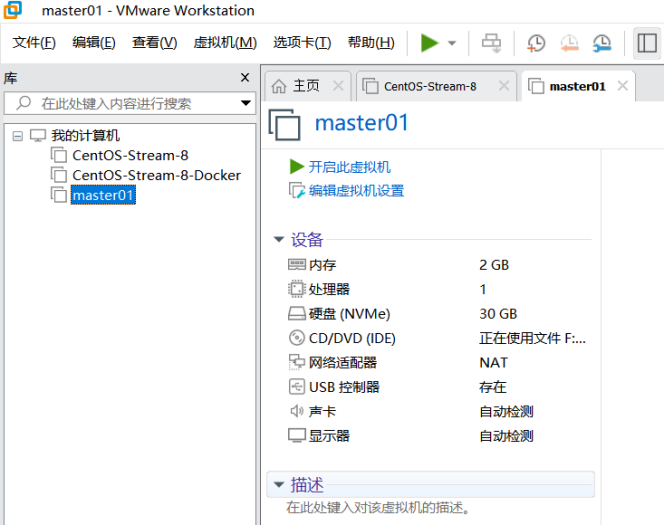Close the CentOS-Stream-8 tab
The image size is (664, 526).
504,86
